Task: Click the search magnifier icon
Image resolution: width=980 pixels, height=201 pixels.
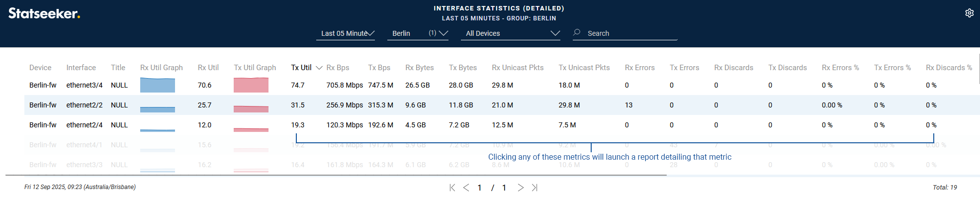Action: [577, 33]
